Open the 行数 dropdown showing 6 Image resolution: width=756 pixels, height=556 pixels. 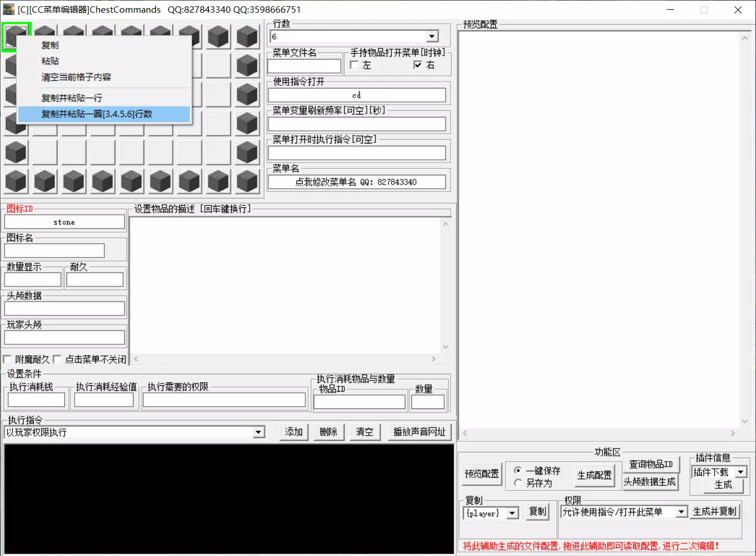pos(432,36)
